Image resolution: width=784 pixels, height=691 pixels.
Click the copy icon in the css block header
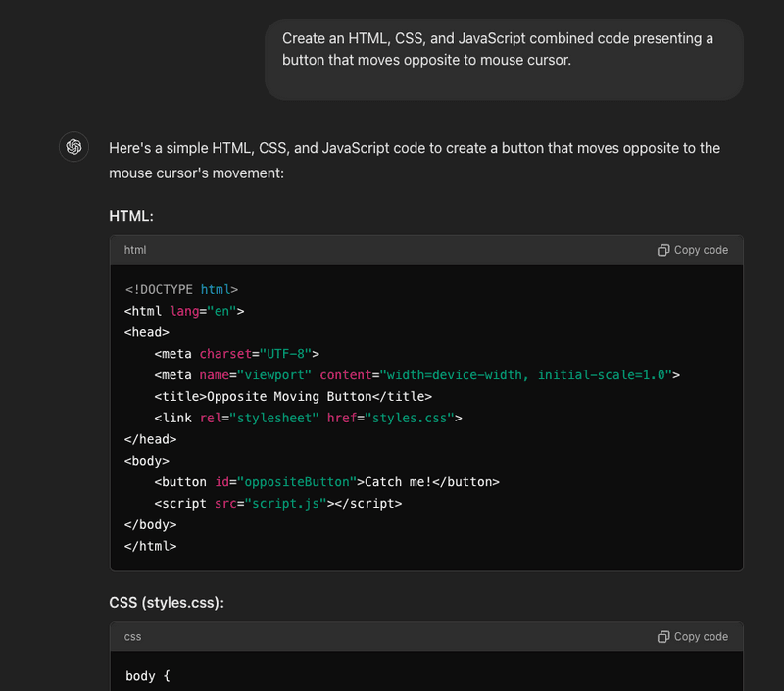click(663, 637)
